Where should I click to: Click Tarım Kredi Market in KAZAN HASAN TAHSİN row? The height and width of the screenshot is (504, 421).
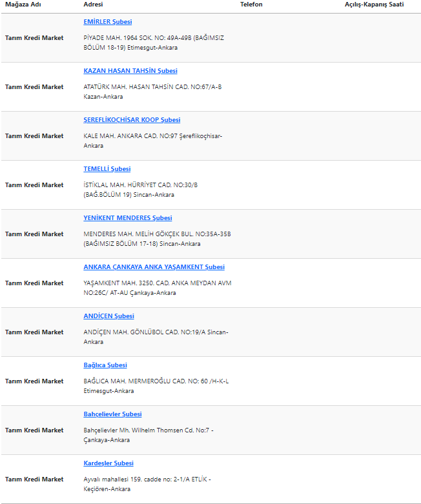34,86
